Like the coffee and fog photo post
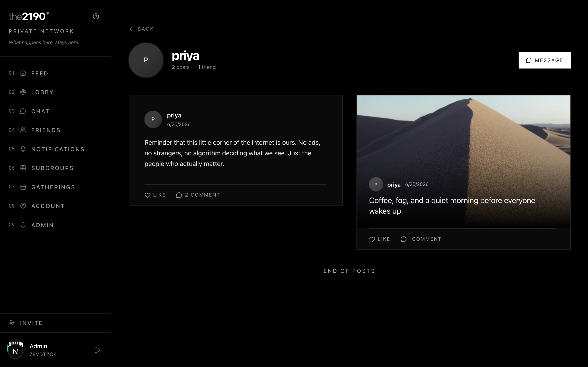 380,239
